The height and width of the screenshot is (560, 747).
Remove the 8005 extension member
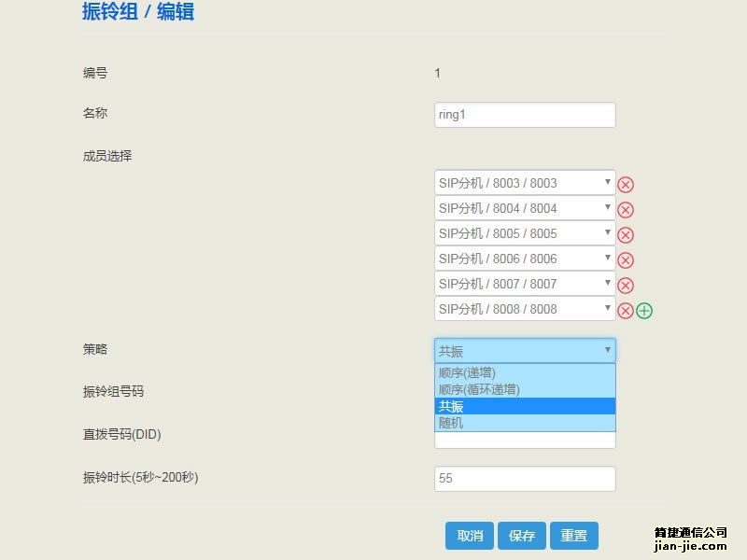627,233
